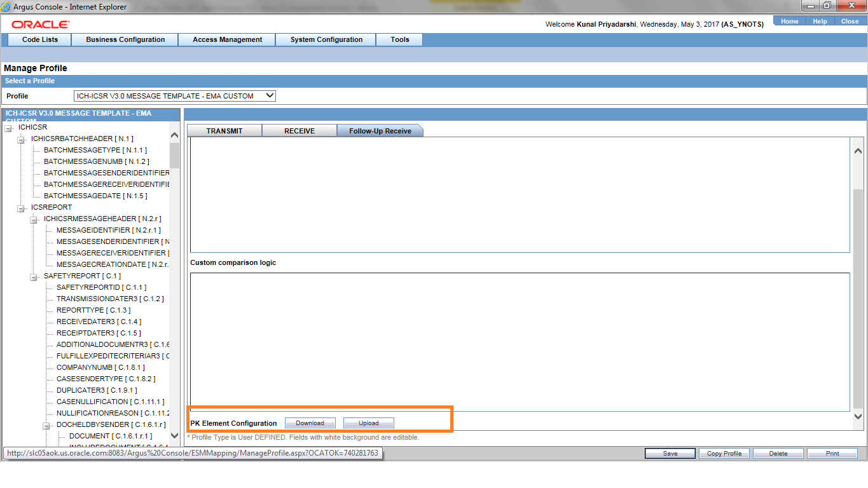
Task: Go to Home link
Action: (x=790, y=21)
